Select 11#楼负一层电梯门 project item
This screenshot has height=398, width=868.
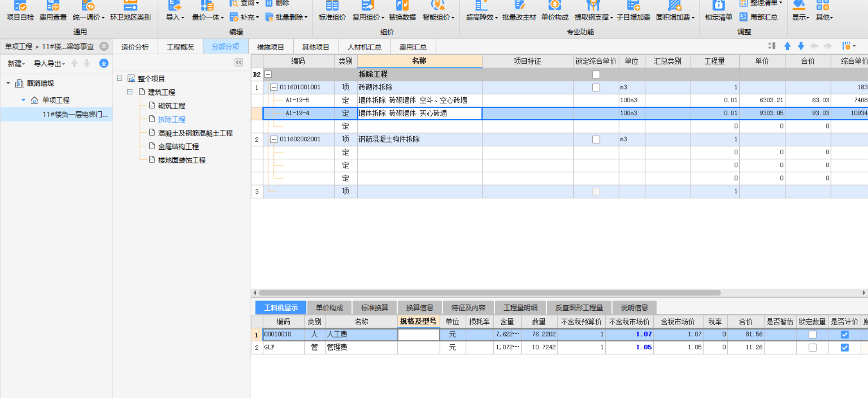tap(57, 114)
